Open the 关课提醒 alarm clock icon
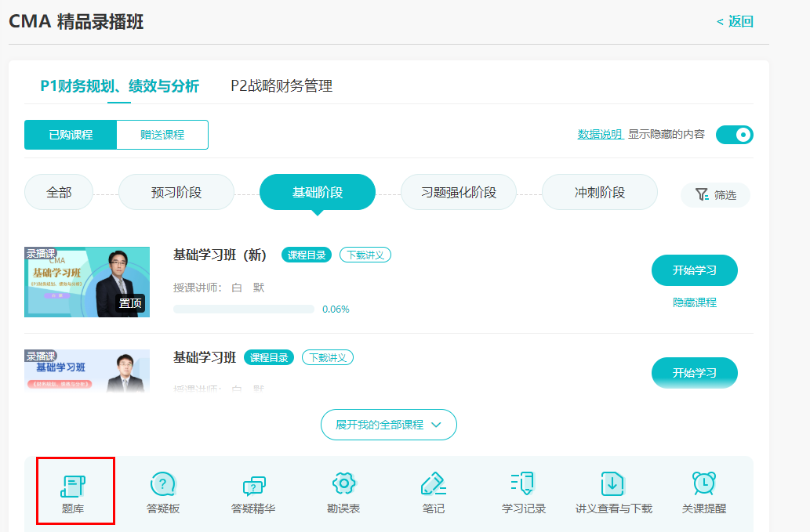This screenshot has height=532, width=810. point(703,485)
